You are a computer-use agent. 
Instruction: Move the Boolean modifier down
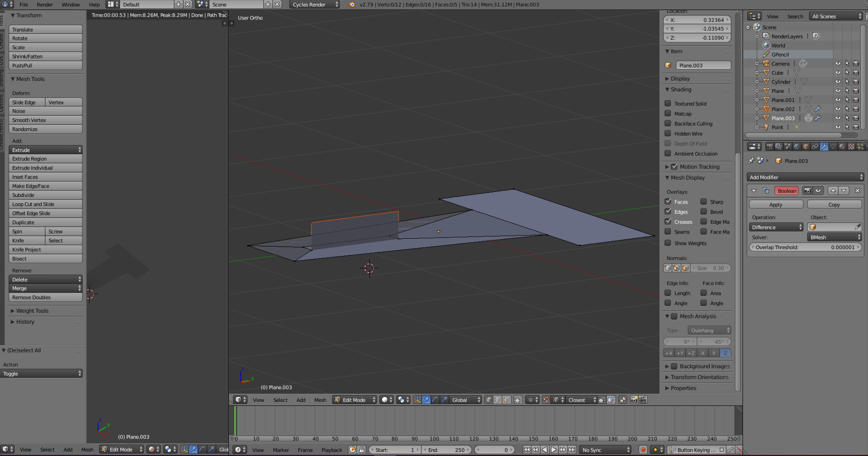[843, 191]
